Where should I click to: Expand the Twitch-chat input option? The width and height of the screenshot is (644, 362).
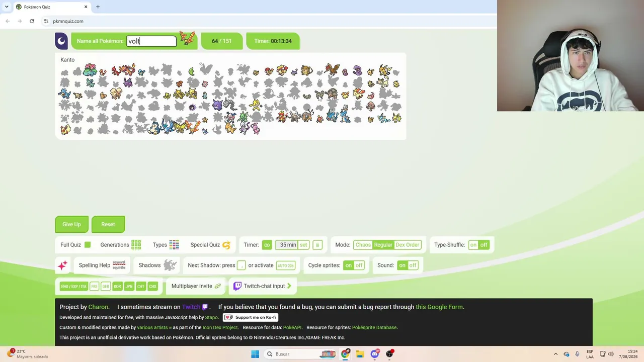pyautogui.click(x=262, y=286)
